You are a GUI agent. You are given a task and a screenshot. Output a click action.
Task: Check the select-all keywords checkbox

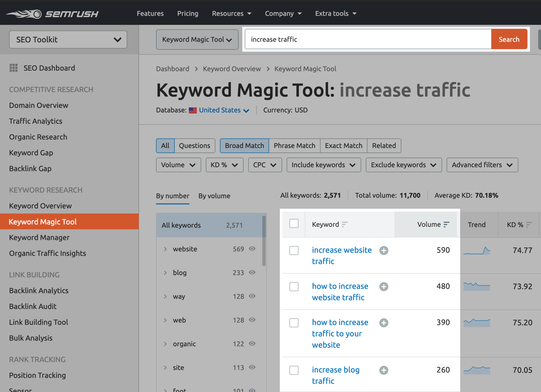coord(294,223)
